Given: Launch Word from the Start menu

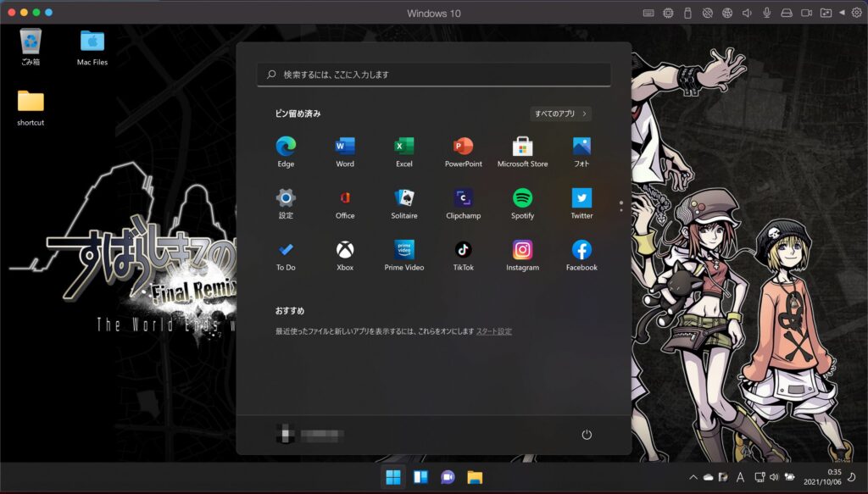Looking at the screenshot, I should (345, 152).
